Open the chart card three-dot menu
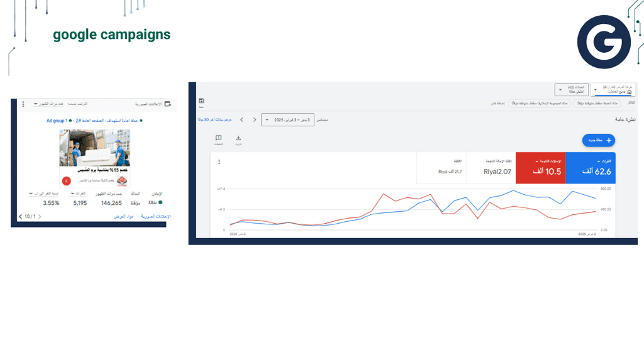This screenshot has width=644, height=362. click(219, 162)
